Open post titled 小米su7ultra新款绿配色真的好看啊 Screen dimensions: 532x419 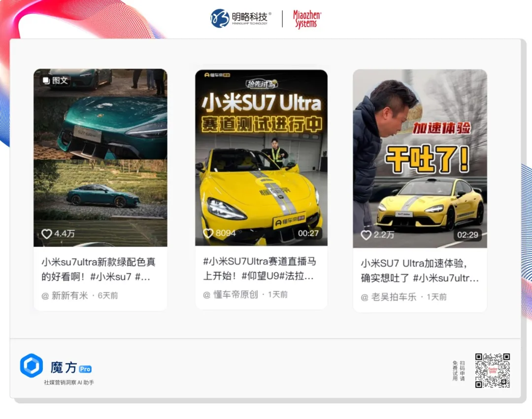pyautogui.click(x=99, y=269)
